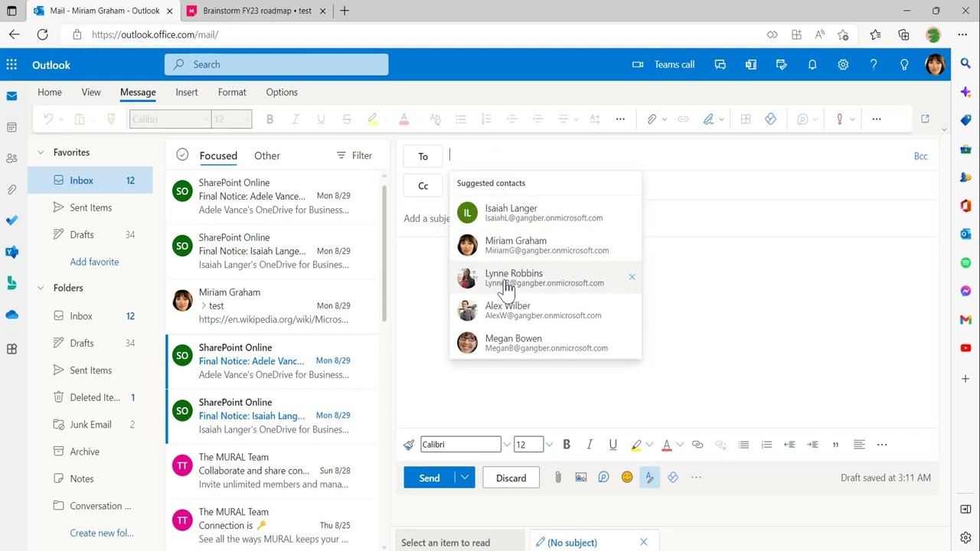Start a Teams call

663,65
